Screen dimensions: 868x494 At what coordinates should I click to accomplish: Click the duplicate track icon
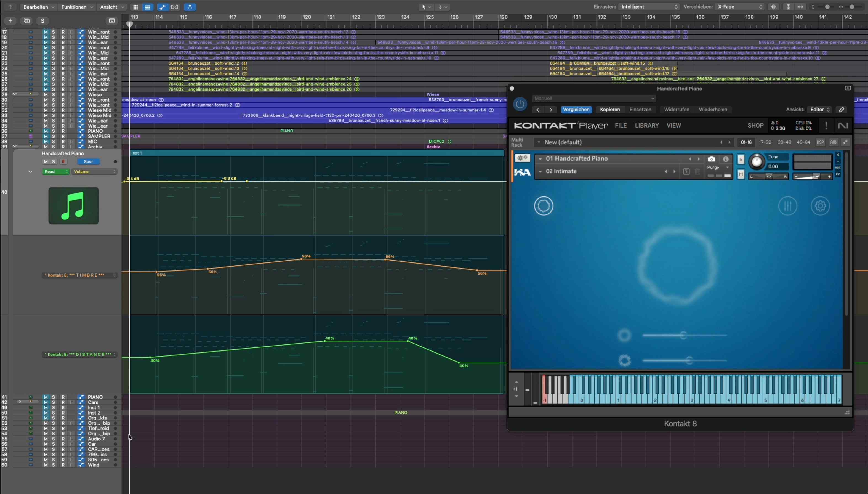pyautogui.click(x=26, y=21)
